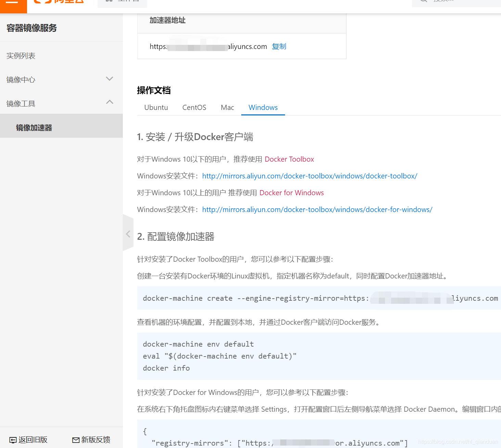Image resolution: width=501 pixels, height=448 pixels.
Task: Click the sentence starting 针对安装了Docker for Windows的用户
Action: 243,393
